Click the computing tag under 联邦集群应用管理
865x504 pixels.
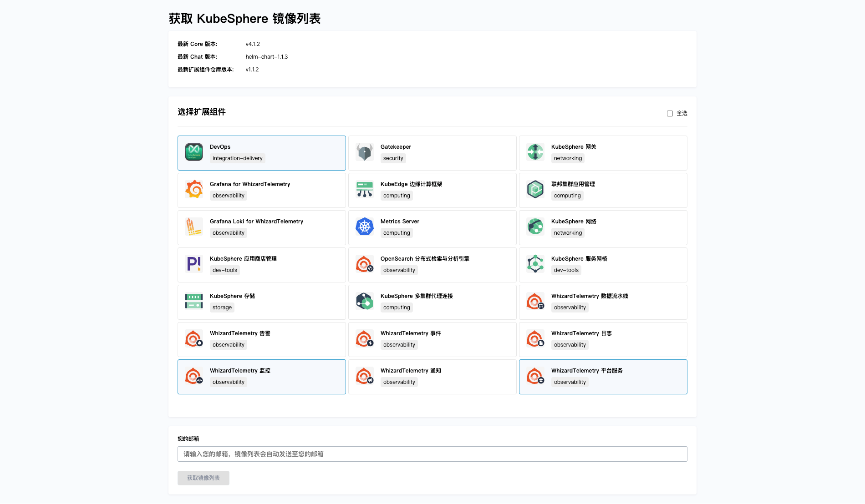[x=567, y=196]
